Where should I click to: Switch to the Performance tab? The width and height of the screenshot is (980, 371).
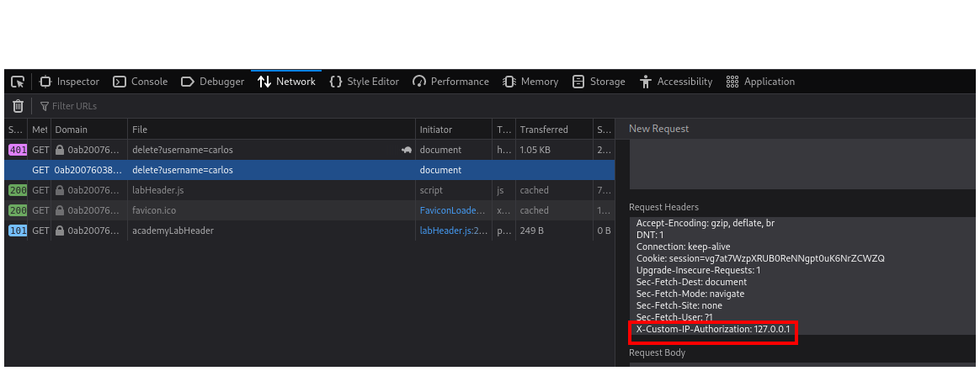click(450, 82)
